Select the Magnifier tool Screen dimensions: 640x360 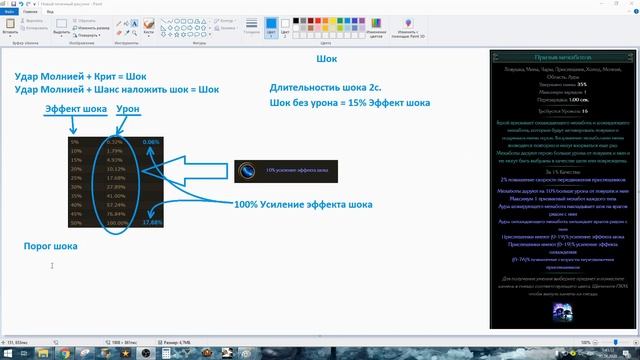click(x=134, y=33)
